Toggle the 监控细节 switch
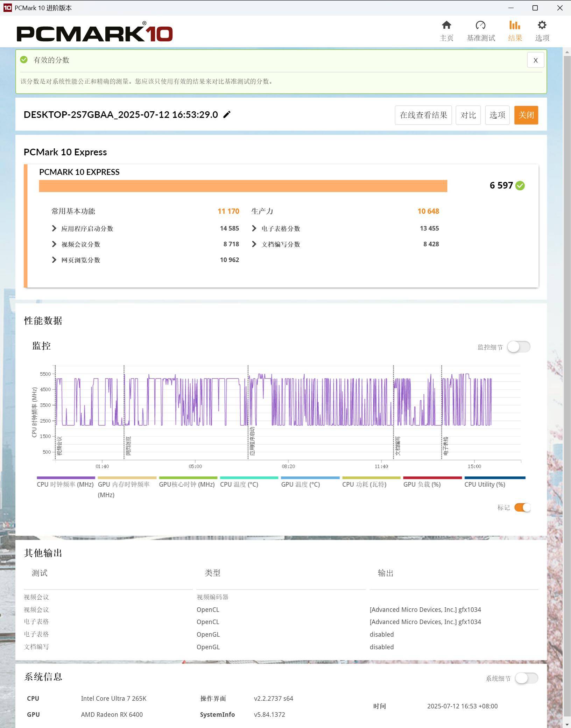 (x=519, y=347)
